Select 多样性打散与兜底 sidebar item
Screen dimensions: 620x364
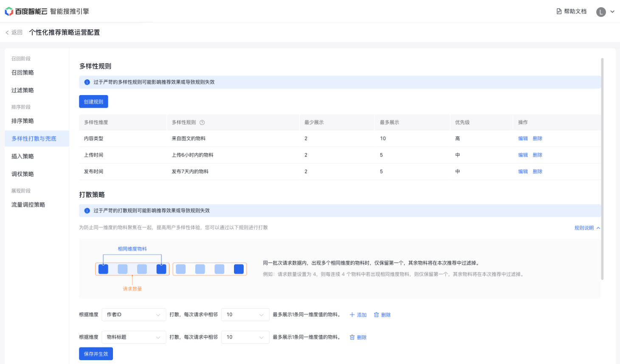coord(37,139)
